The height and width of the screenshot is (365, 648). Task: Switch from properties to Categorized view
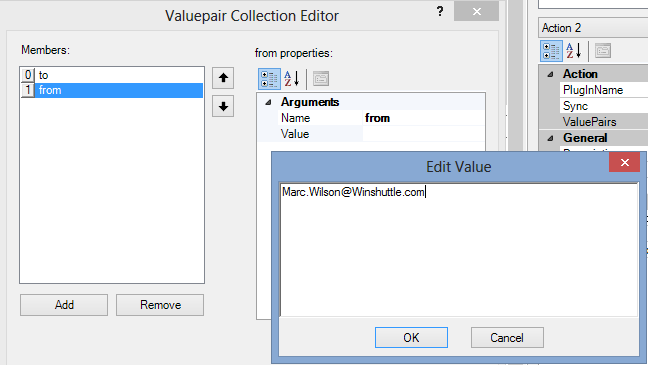[x=269, y=79]
